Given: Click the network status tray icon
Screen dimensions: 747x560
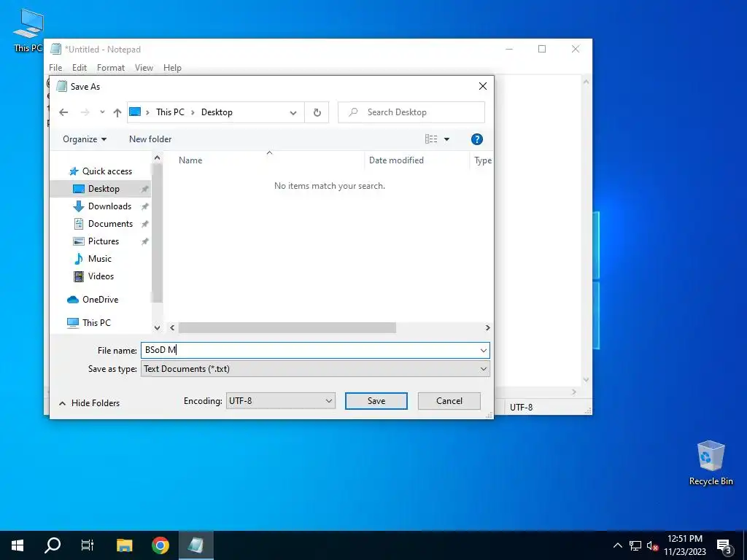Looking at the screenshot, I should tap(635, 545).
